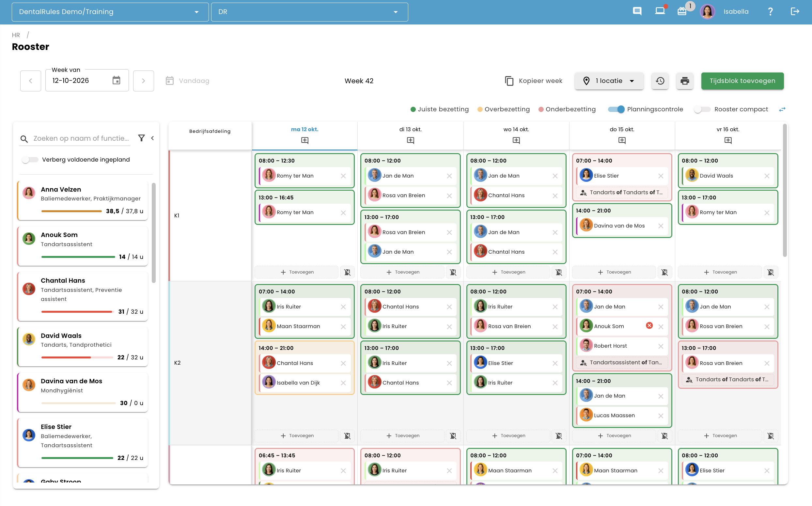812x506 pixels.
Task: Disable Planningscontrole toggle
Action: coord(616,109)
